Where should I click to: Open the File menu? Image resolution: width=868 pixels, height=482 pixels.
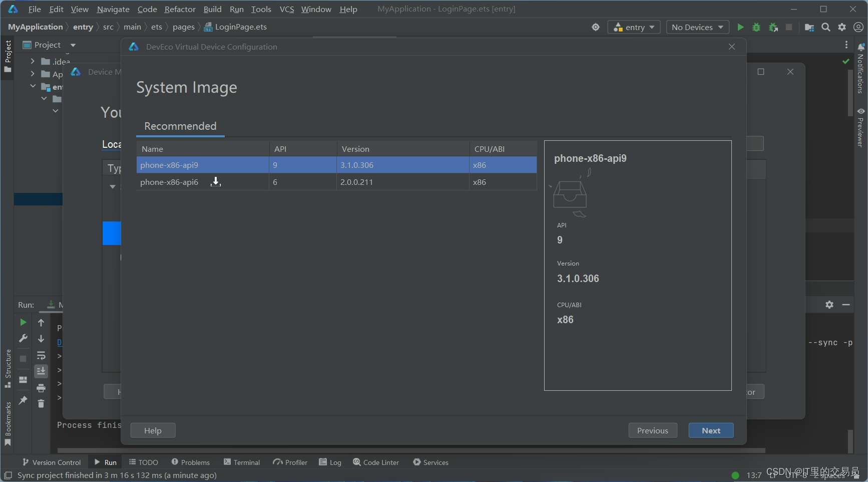tap(35, 9)
